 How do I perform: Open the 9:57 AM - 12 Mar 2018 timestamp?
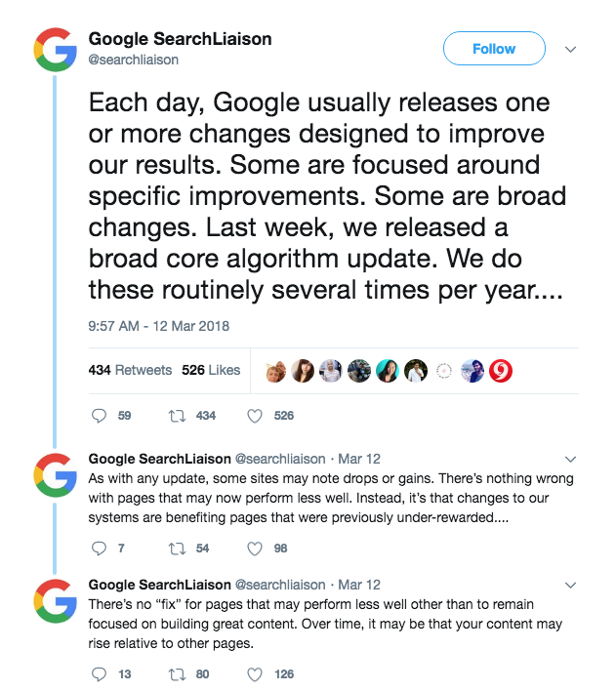click(x=159, y=326)
